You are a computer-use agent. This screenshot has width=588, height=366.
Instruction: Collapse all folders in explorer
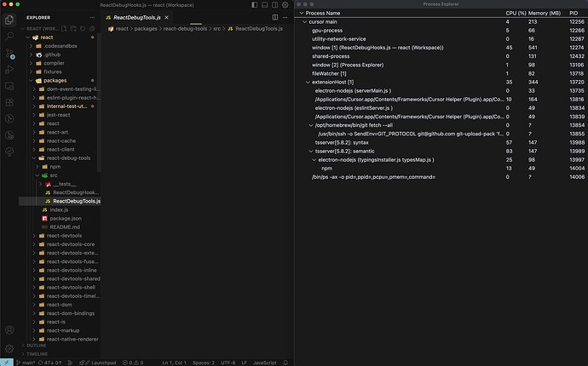tap(92, 28)
